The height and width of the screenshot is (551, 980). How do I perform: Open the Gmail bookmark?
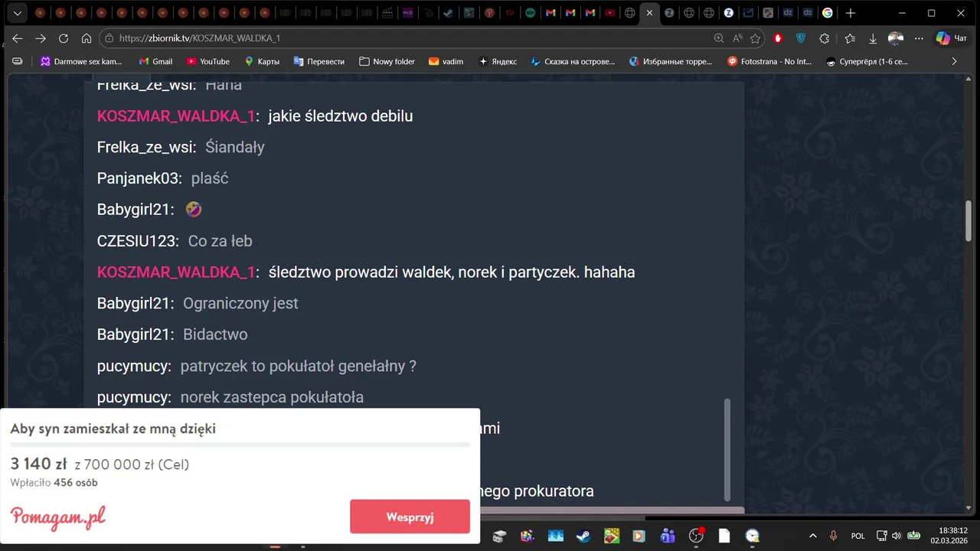(155, 61)
